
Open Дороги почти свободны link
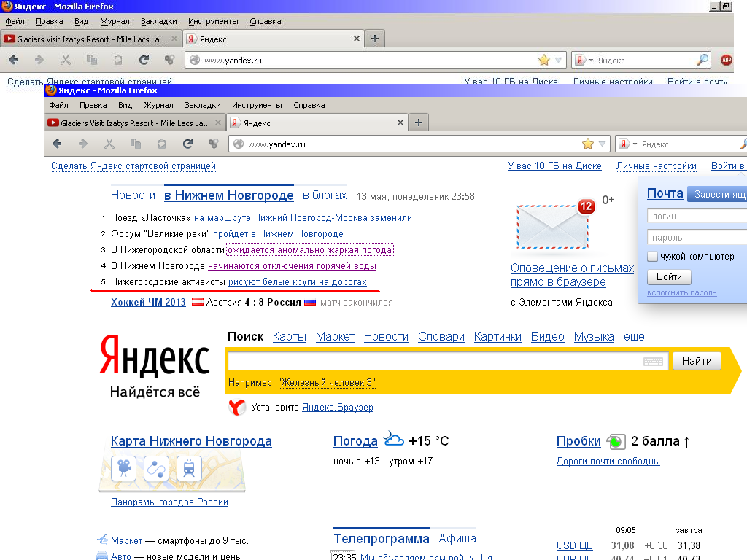pos(608,461)
